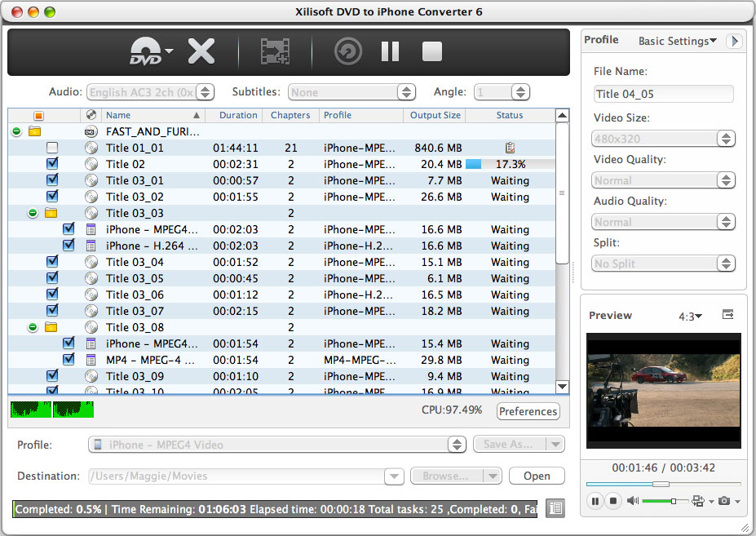This screenshot has height=536, width=756.
Task: Uncheck the Title 03_04 checkbox
Action: pos(52,262)
